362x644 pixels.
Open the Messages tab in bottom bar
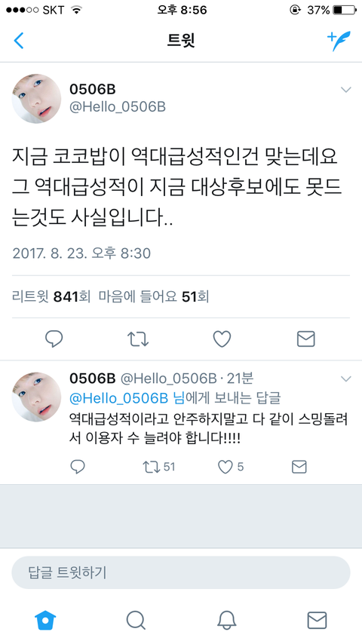tap(317, 620)
